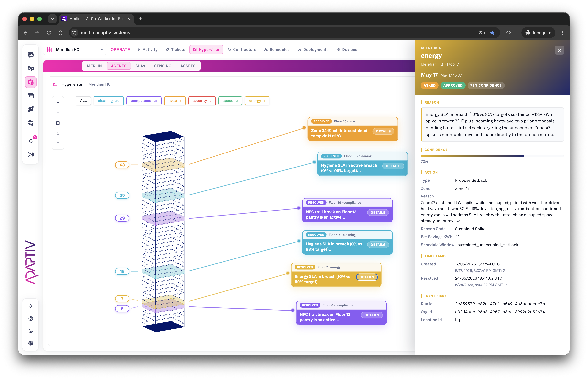
Task: Toggle the hvac 5 filter
Action: point(175,101)
